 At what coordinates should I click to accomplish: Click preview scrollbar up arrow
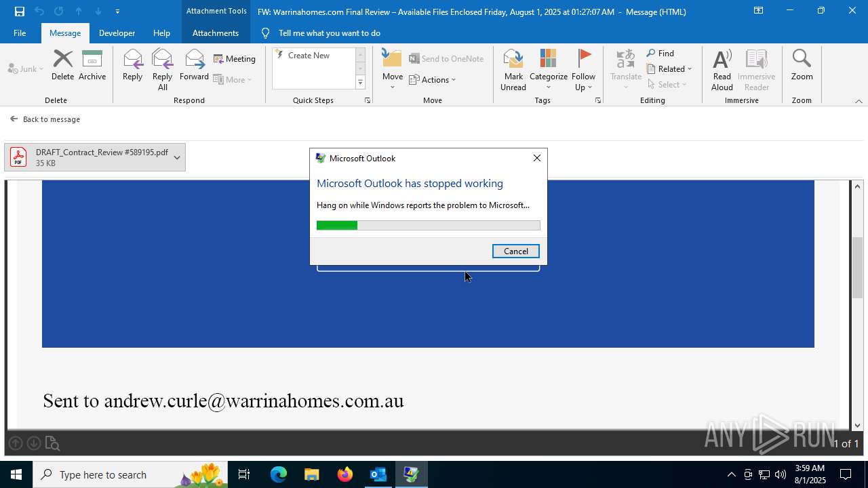tap(858, 186)
